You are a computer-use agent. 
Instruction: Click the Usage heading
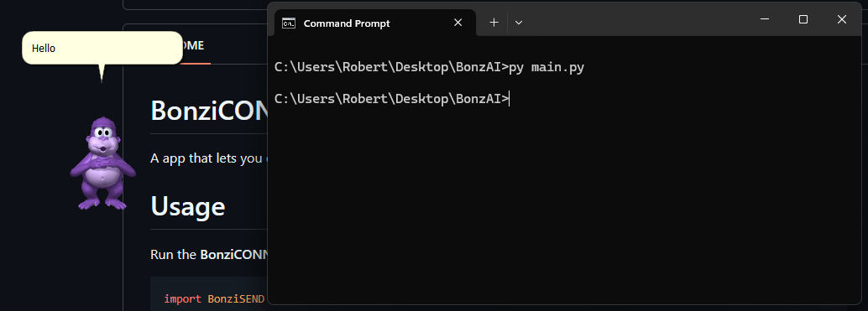coord(188,206)
